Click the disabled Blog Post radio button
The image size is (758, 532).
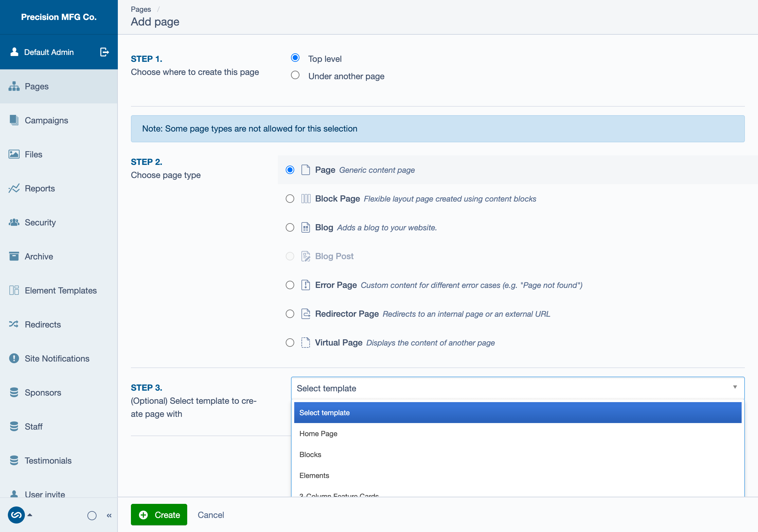point(290,256)
